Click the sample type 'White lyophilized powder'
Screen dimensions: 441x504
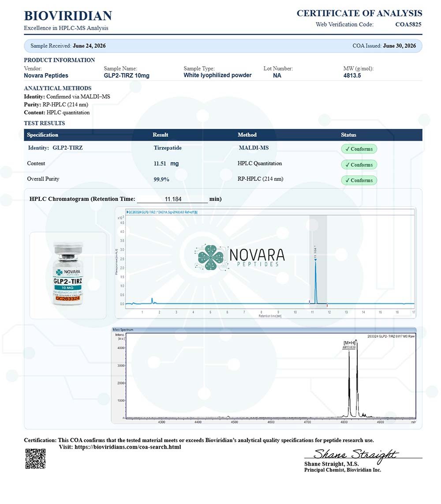tap(217, 75)
